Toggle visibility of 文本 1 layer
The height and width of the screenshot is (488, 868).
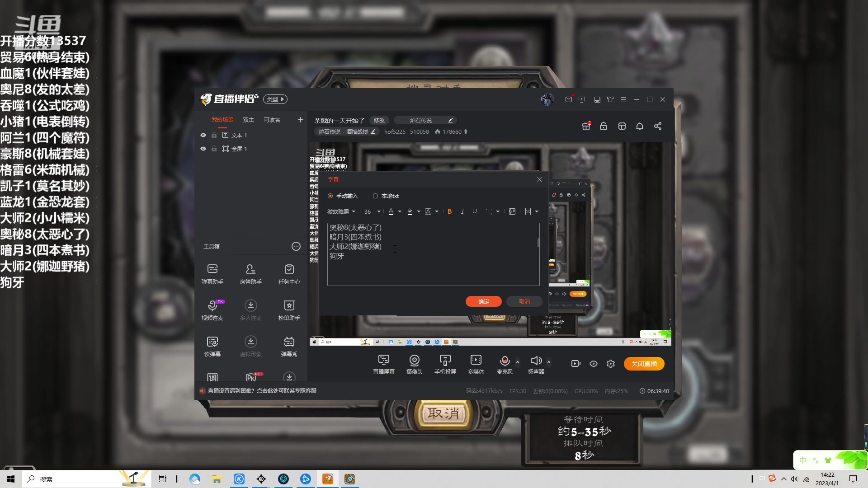pos(203,135)
